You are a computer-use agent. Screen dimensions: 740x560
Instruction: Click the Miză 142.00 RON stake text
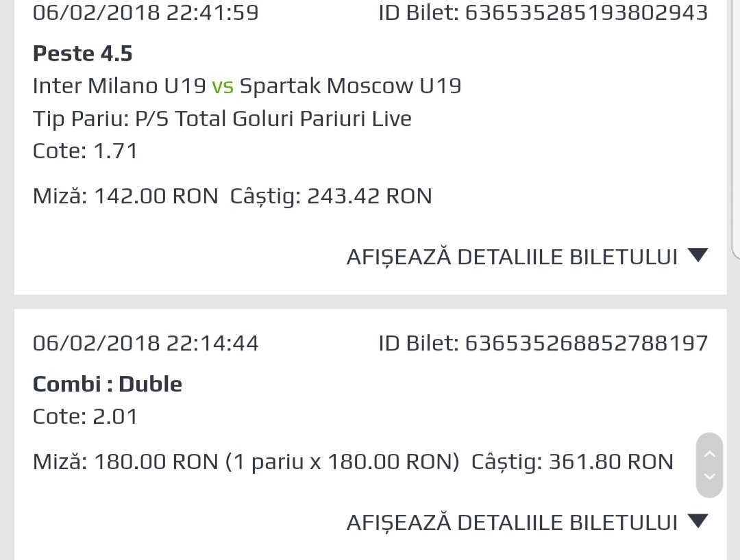point(125,196)
